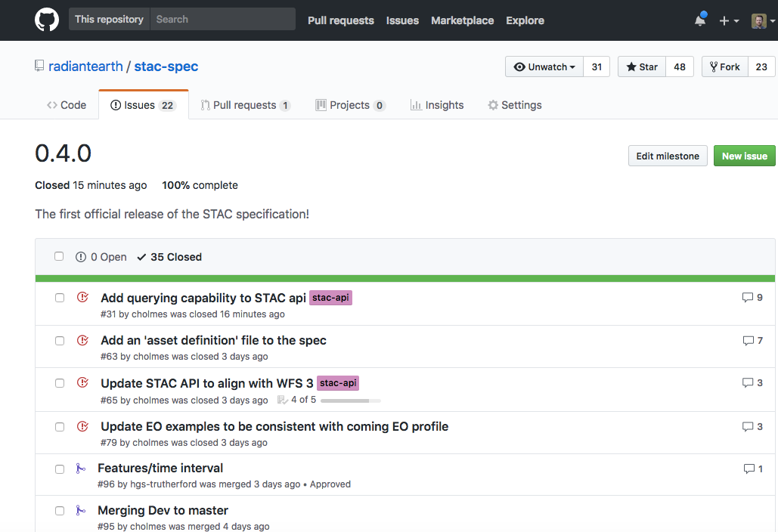Check the box for issue #63
This screenshot has width=778, height=532.
[60, 341]
